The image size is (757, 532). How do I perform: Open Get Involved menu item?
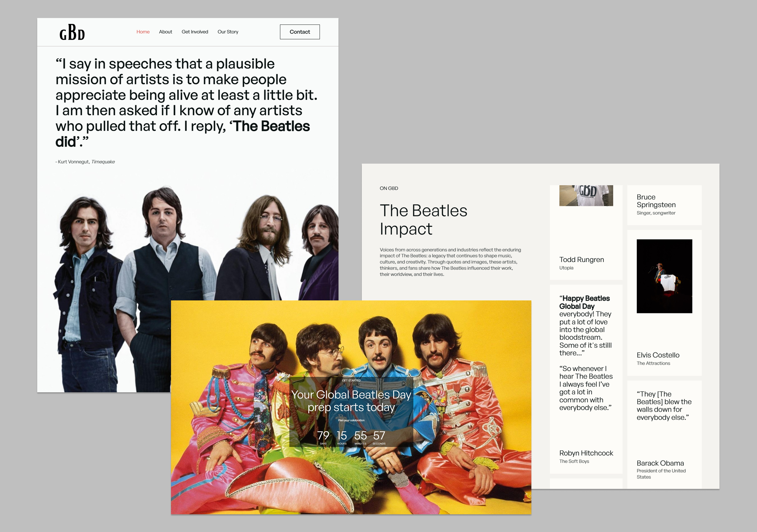(x=195, y=32)
